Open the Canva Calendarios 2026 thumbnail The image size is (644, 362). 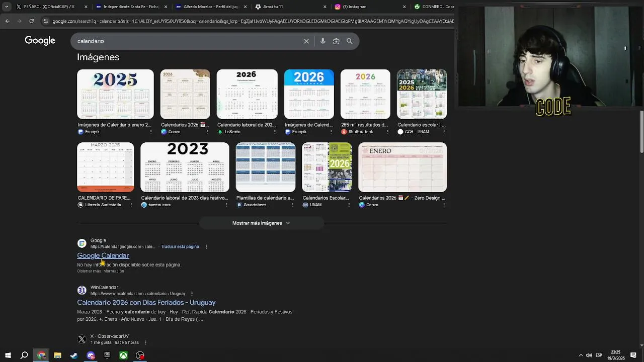[x=185, y=94]
